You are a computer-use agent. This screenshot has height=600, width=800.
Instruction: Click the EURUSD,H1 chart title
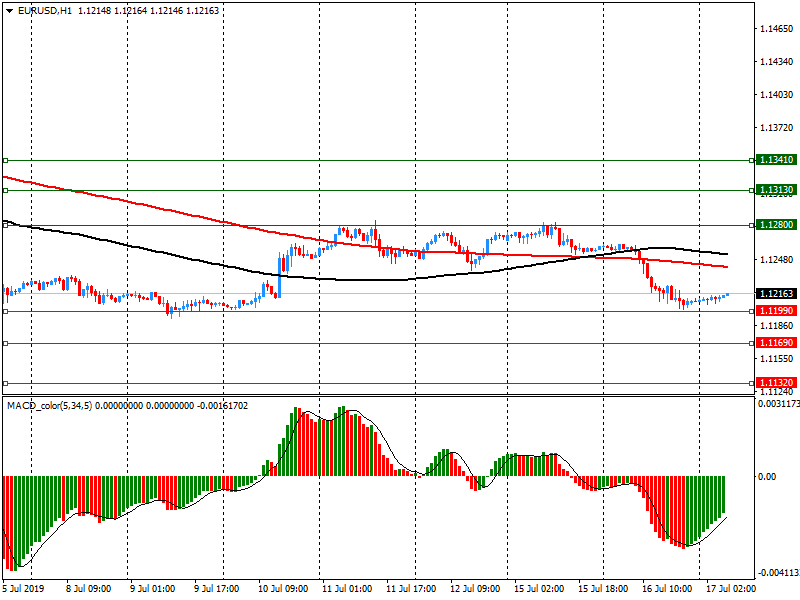pos(45,11)
